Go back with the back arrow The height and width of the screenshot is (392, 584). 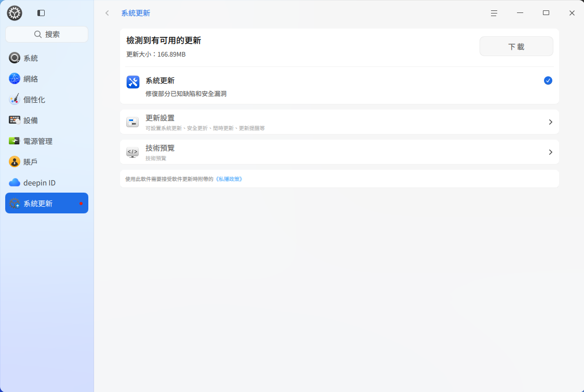pos(107,13)
